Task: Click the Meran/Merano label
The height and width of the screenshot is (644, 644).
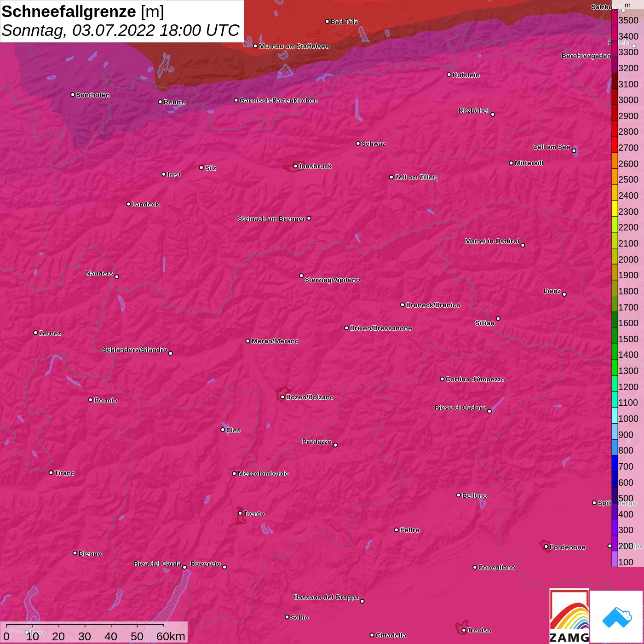Action: (275, 341)
